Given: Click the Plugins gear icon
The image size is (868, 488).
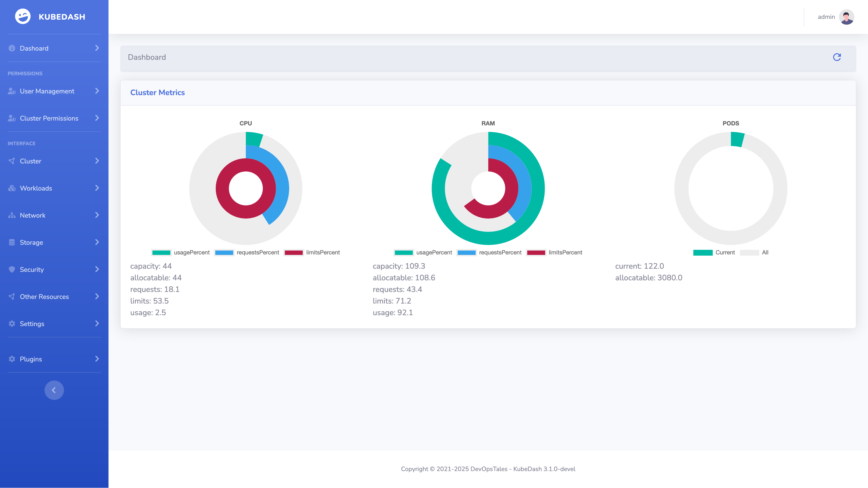Looking at the screenshot, I should click(x=12, y=359).
